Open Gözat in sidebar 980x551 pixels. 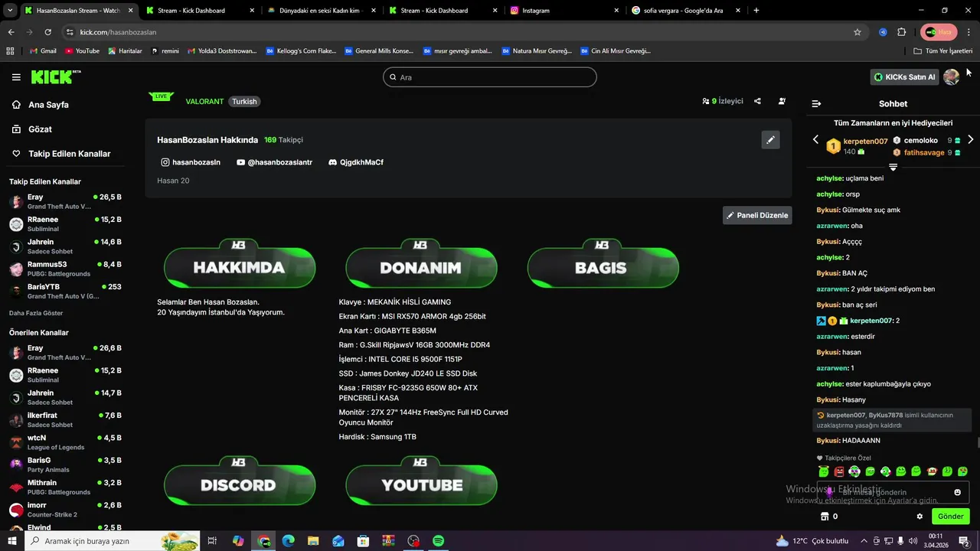click(x=32, y=129)
